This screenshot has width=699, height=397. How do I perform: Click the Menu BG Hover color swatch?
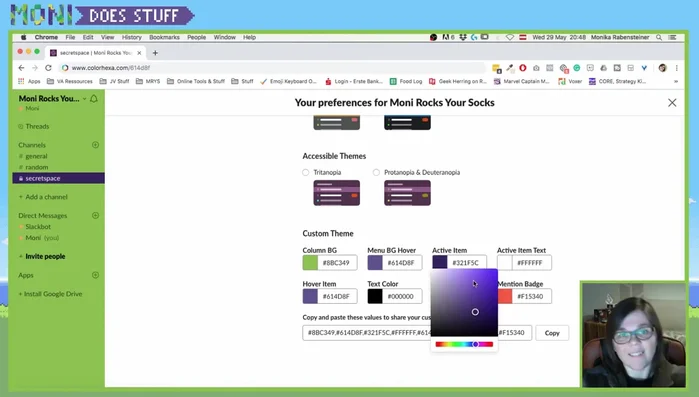coord(375,262)
